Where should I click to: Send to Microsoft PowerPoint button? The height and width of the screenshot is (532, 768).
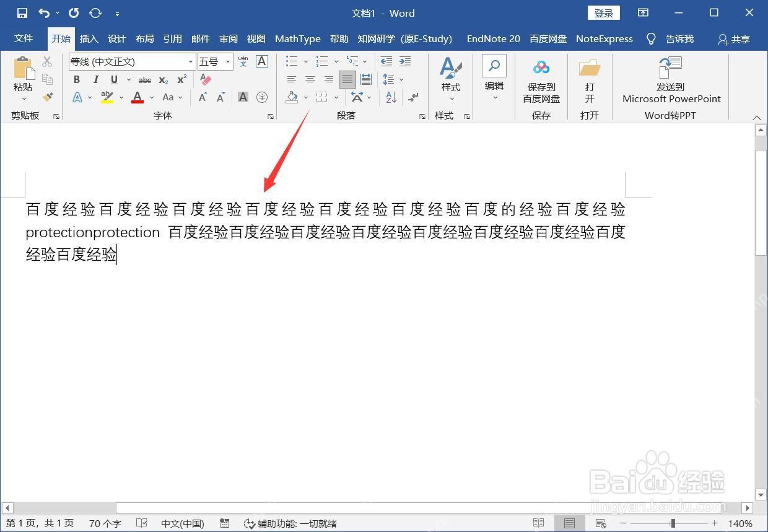coord(671,81)
